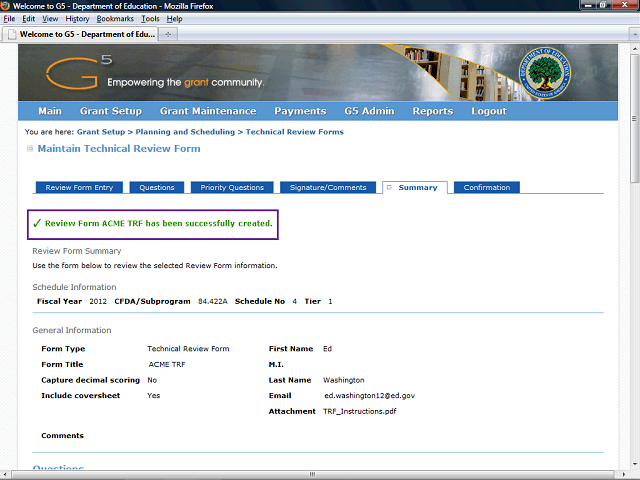Click the Technical Review Forms breadcrumb link
The height and width of the screenshot is (480, 640).
pos(295,132)
